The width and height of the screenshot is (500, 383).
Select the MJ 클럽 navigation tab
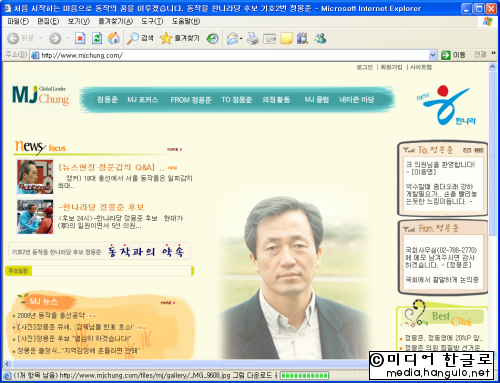[x=316, y=100]
